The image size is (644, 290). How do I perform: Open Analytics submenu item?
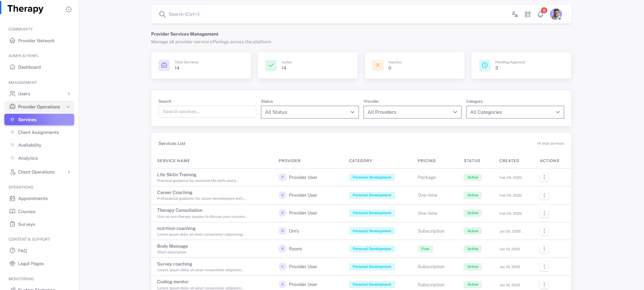point(39,158)
